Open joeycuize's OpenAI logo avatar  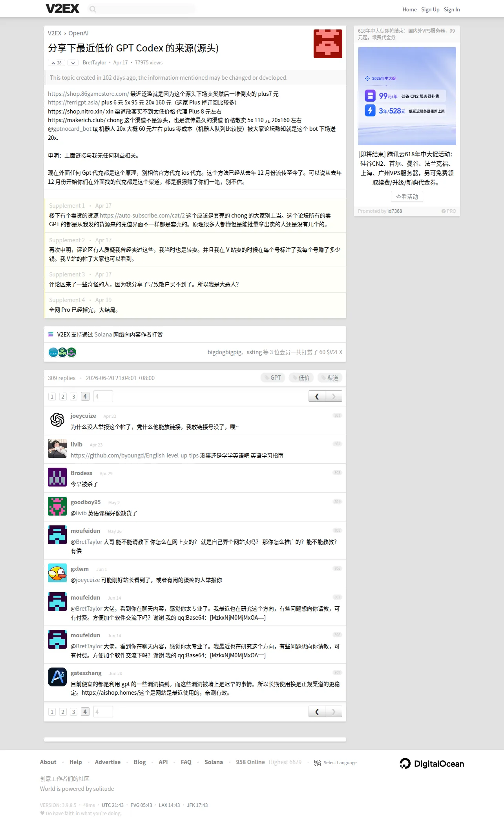(x=57, y=419)
